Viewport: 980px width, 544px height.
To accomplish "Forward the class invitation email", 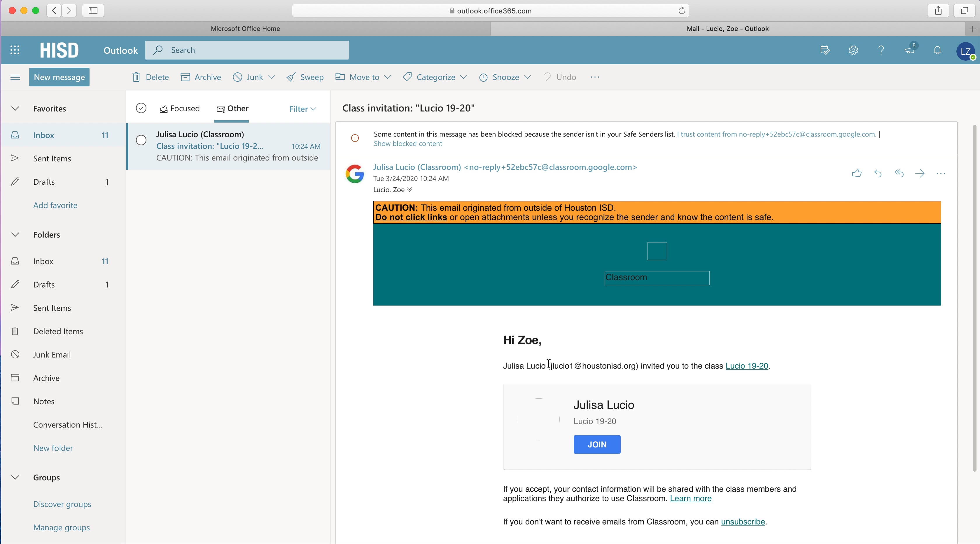I will pyautogui.click(x=920, y=174).
